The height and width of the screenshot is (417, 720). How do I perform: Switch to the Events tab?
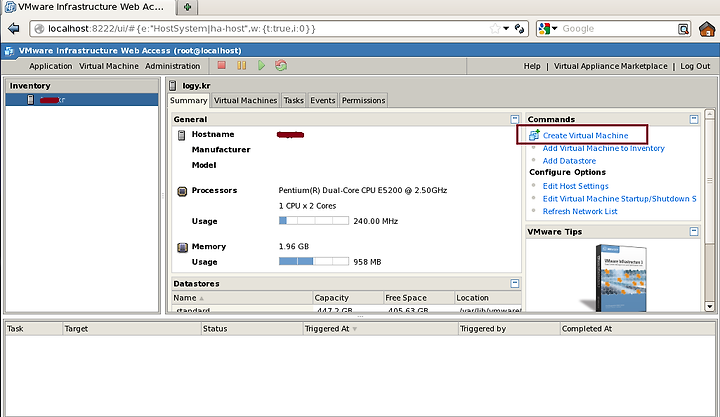pos(322,100)
